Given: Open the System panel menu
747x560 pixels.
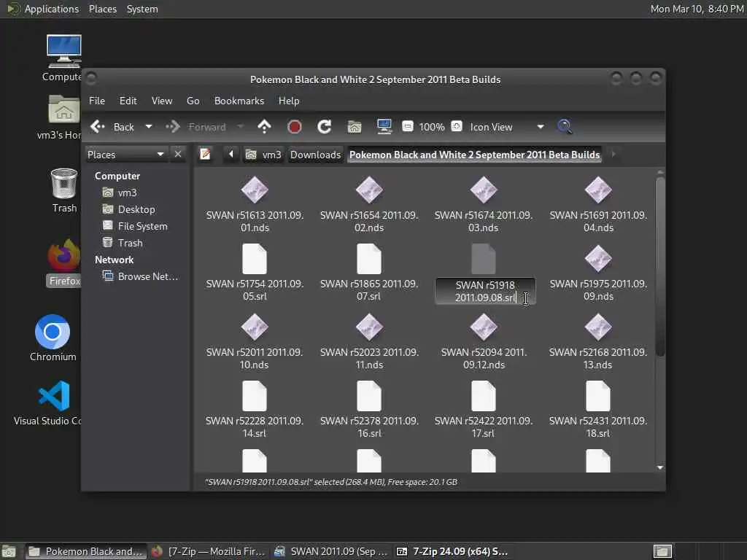Looking at the screenshot, I should pos(142,9).
